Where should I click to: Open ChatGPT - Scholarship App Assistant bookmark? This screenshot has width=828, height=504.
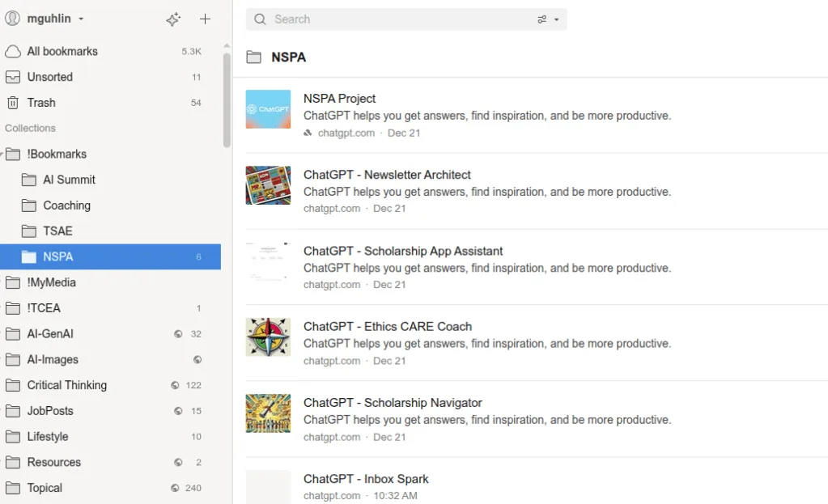tap(403, 252)
